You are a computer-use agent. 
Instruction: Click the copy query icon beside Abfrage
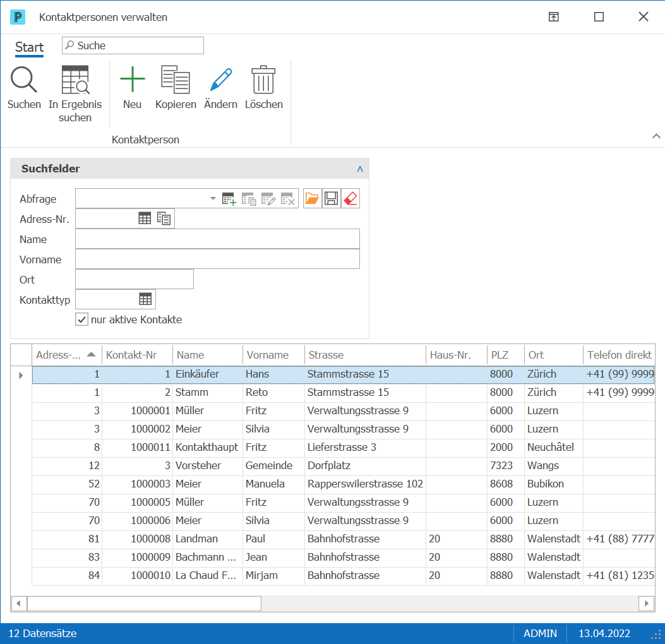coord(249,199)
